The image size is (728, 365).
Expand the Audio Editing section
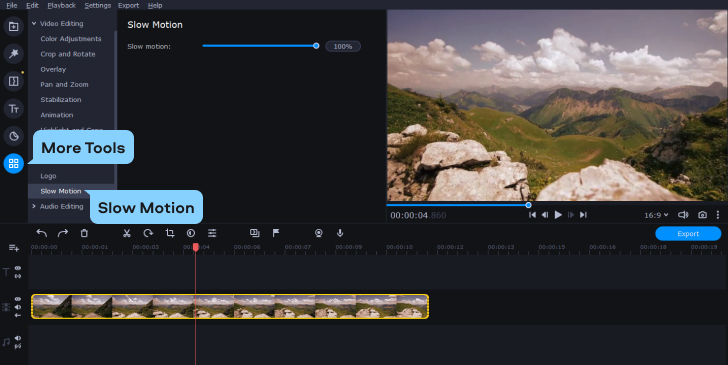point(34,206)
